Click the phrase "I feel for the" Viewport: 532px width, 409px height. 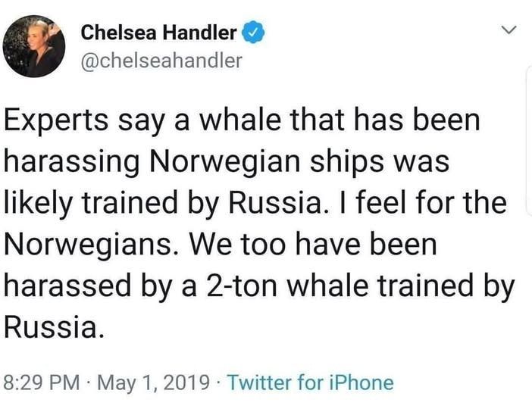pos(421,201)
